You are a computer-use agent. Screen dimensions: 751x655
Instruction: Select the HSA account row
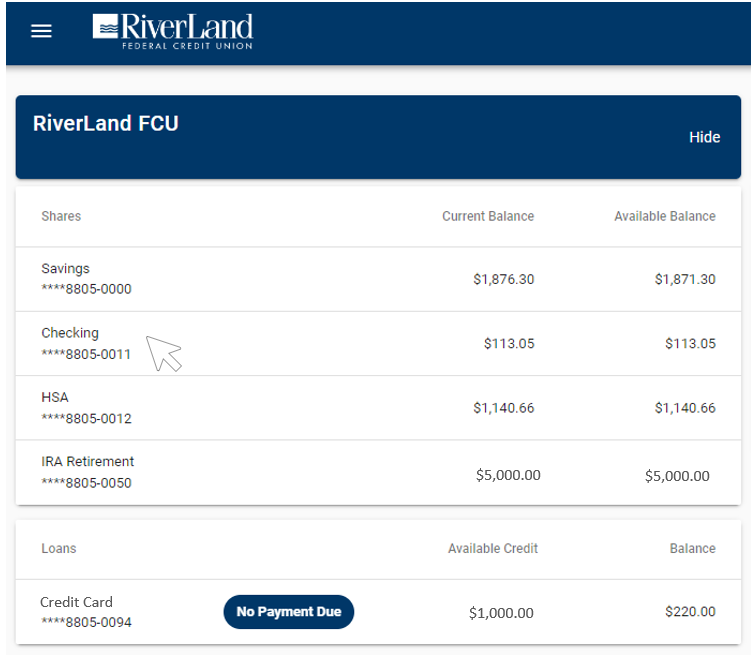(378, 407)
